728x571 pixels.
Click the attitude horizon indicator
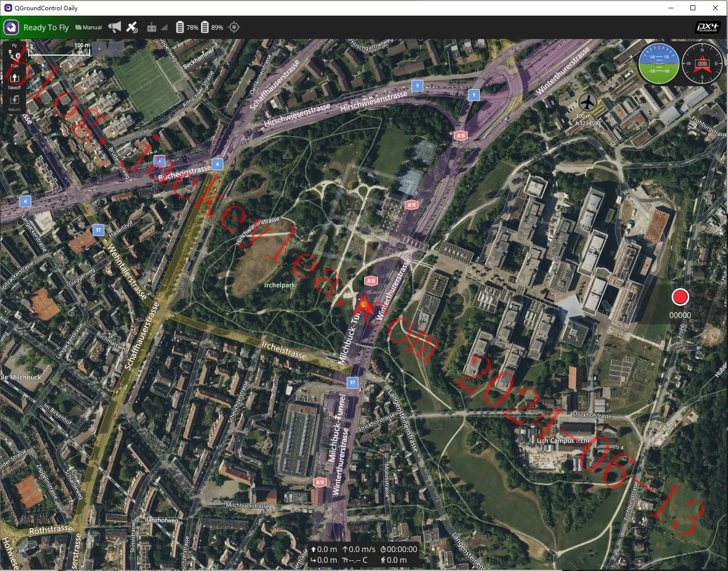pos(659,63)
